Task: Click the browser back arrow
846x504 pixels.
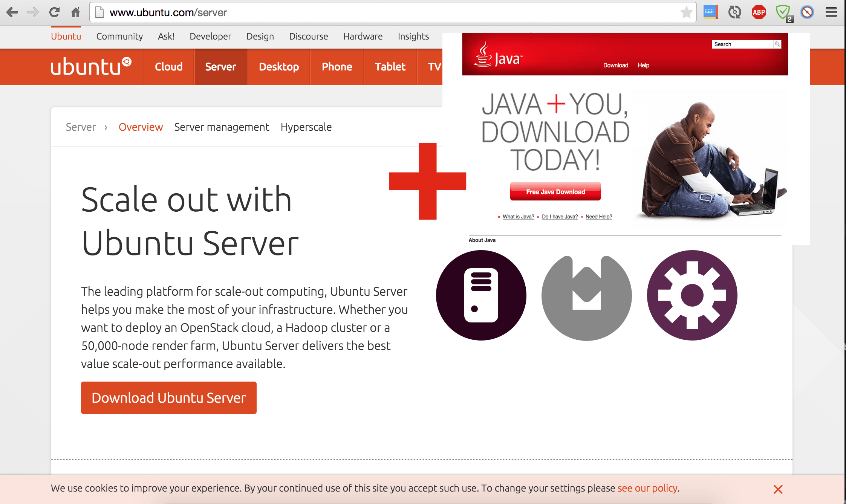Action: coord(12,12)
